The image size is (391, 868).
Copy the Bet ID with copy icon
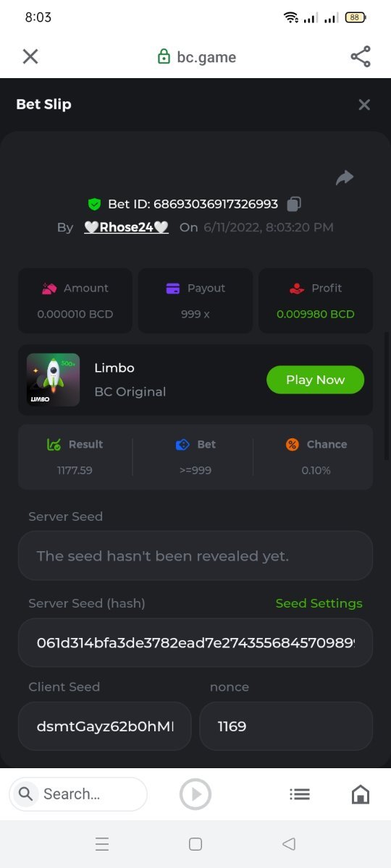pos(294,204)
